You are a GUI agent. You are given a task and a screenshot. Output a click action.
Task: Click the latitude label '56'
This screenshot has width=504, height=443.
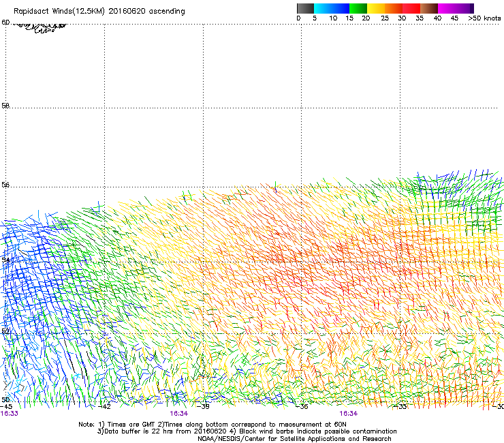pyautogui.click(x=5, y=185)
